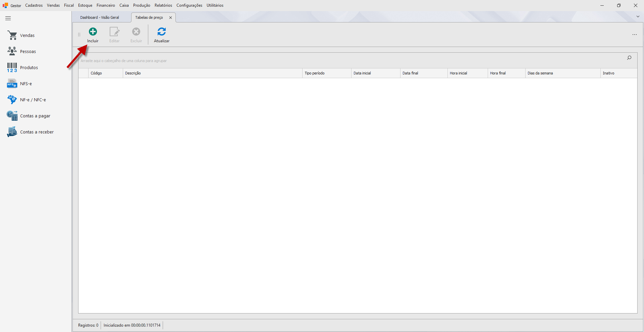Viewport: 644px width, 332px height.
Task: Sort by the Descrição column header
Action: click(x=213, y=73)
